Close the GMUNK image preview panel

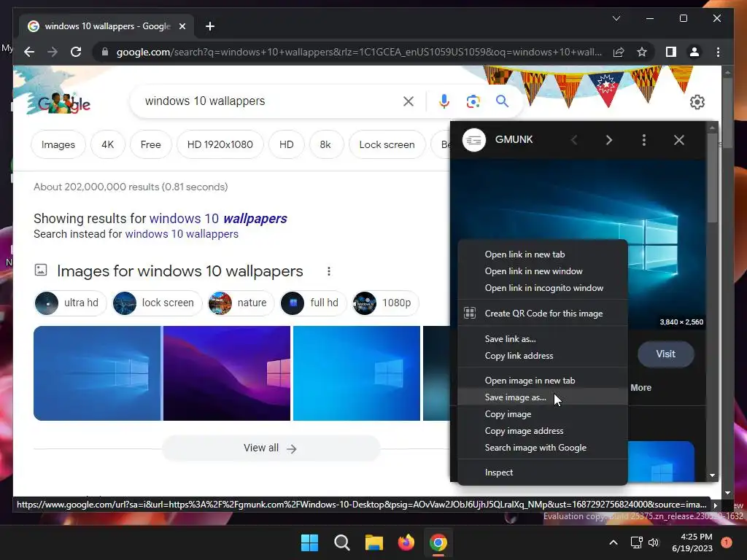pyautogui.click(x=679, y=140)
